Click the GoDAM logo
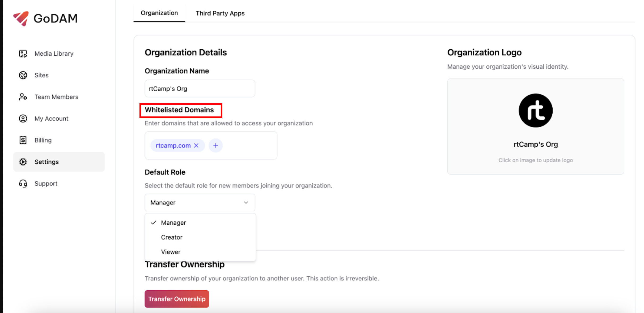Screen dimensions: 644x313 click(x=45, y=18)
